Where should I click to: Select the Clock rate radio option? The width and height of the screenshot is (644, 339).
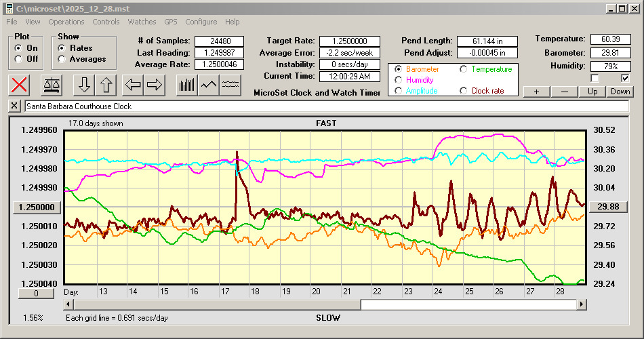(x=464, y=91)
